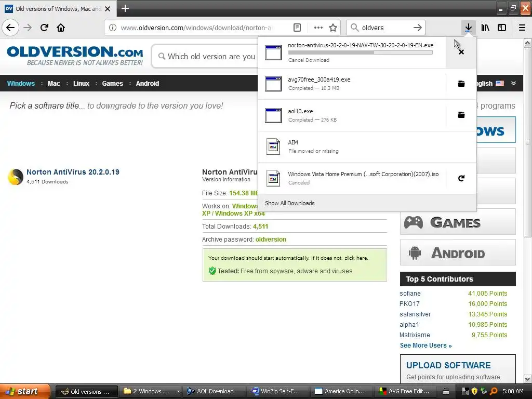Open the Windows Start menu
The height and width of the screenshot is (399, 532).
pos(25,391)
